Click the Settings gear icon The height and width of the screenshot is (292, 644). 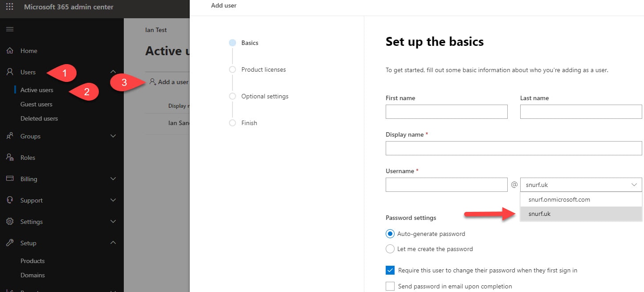10,222
